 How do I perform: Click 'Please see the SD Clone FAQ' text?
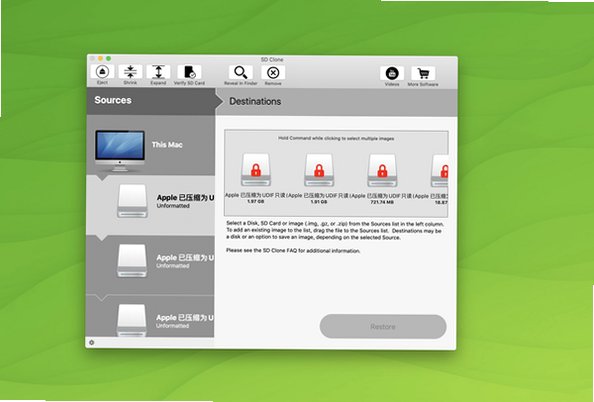[x=293, y=250]
